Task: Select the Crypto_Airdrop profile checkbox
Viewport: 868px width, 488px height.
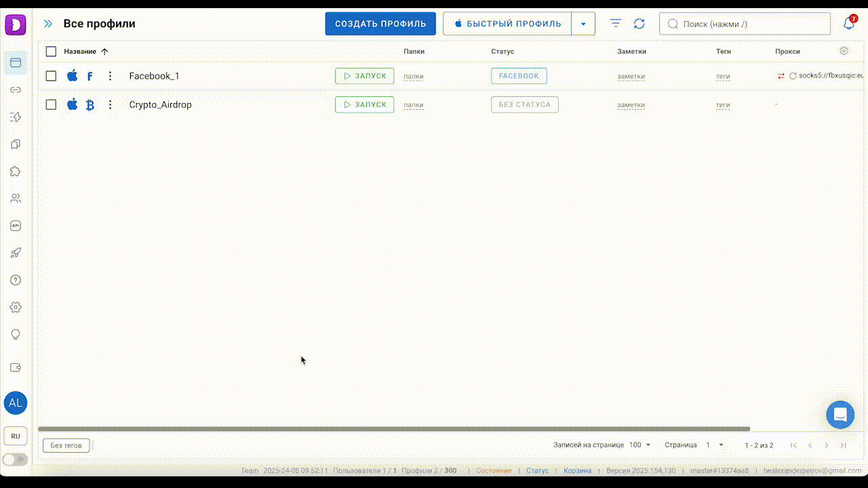Action: [51, 104]
